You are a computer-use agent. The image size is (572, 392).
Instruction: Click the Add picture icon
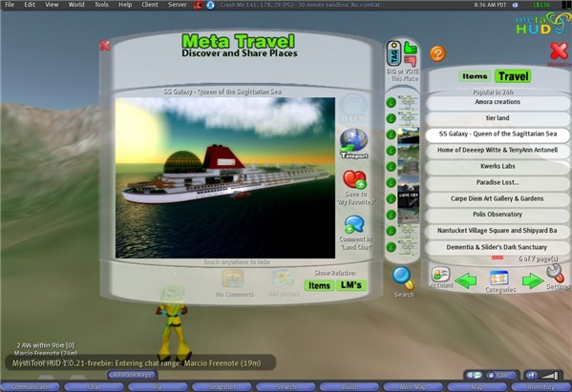pyautogui.click(x=283, y=279)
